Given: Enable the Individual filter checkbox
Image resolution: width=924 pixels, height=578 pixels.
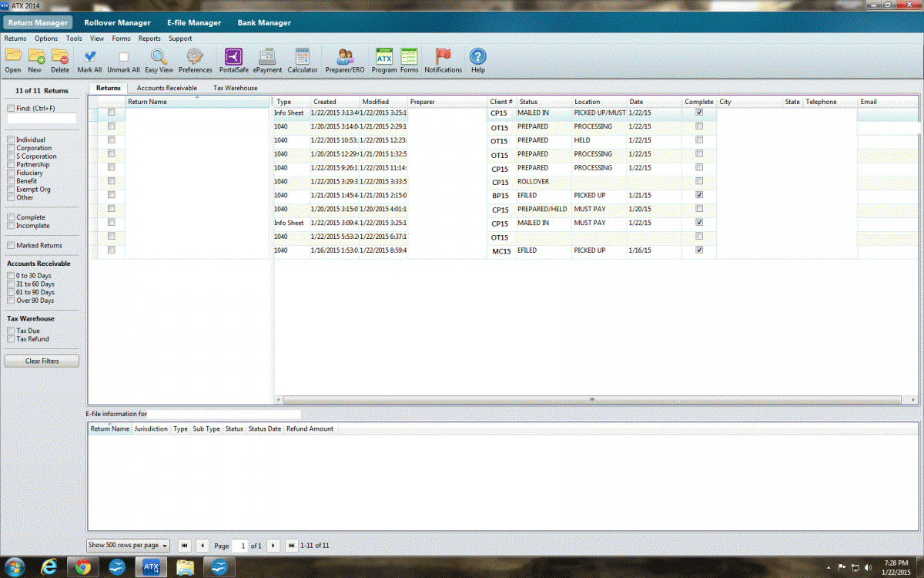Looking at the screenshot, I should point(11,139).
